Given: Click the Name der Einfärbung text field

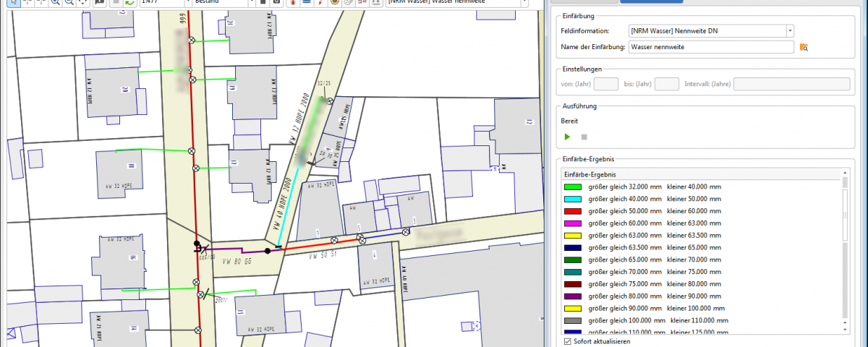Looking at the screenshot, I should (711, 47).
